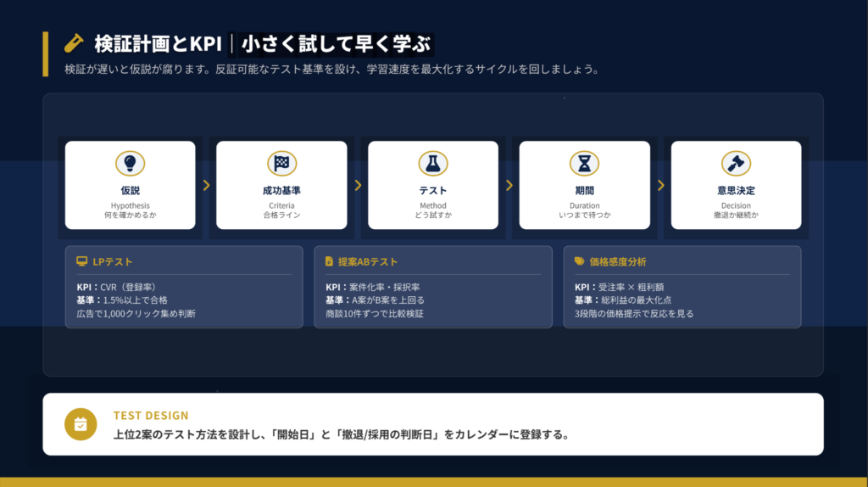Screen dimensions: 868x487
Task: Click the 提案ABテスト heading text
Action: tap(368, 261)
